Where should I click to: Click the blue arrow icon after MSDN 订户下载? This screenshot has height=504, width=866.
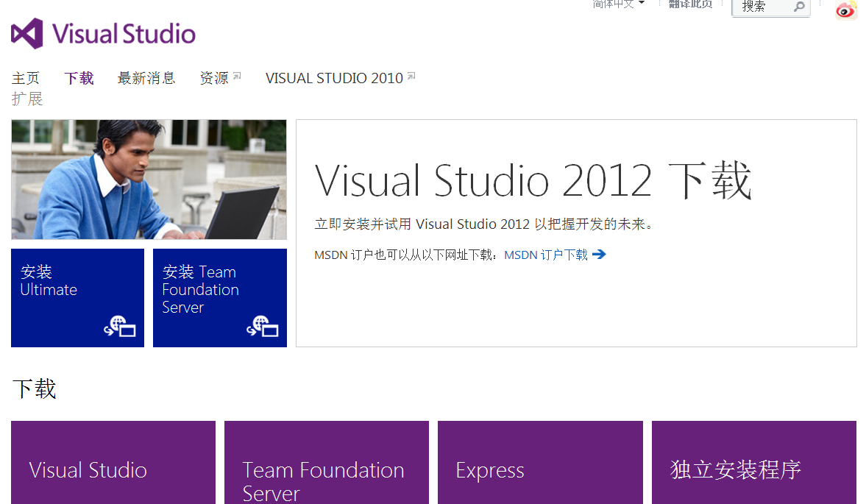point(600,254)
